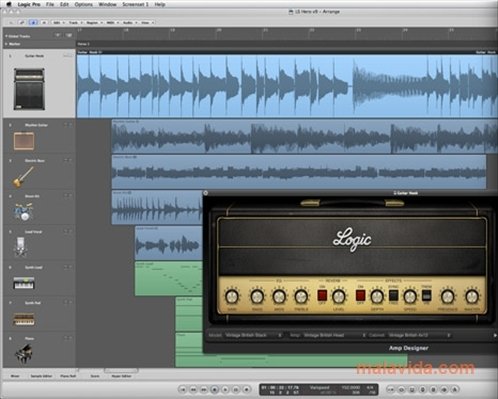Expand the Global Tracks disclosure triangle
This screenshot has width=498, height=399.
click(x=6, y=36)
